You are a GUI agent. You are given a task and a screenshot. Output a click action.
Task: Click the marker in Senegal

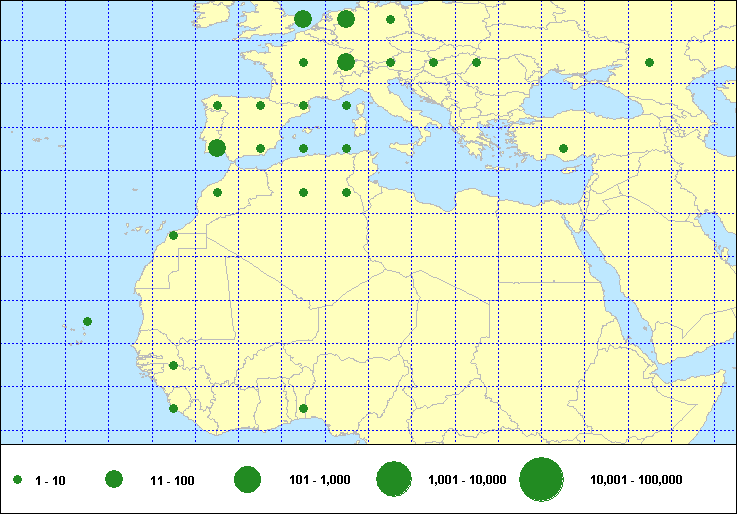tap(173, 365)
